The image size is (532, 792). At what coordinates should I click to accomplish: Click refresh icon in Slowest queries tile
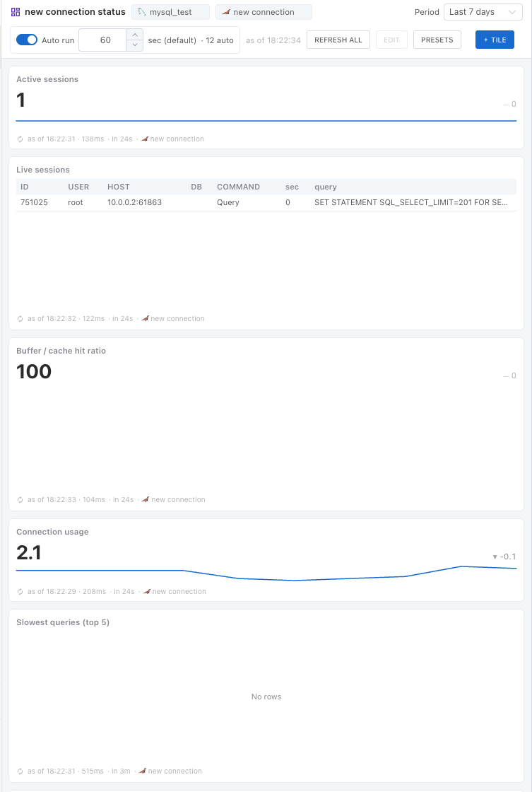pyautogui.click(x=20, y=771)
